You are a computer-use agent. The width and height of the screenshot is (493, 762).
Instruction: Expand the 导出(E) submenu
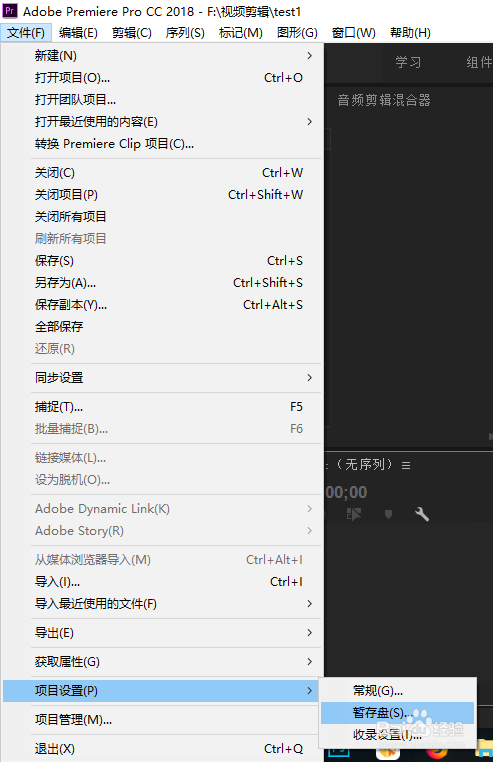click(x=163, y=633)
